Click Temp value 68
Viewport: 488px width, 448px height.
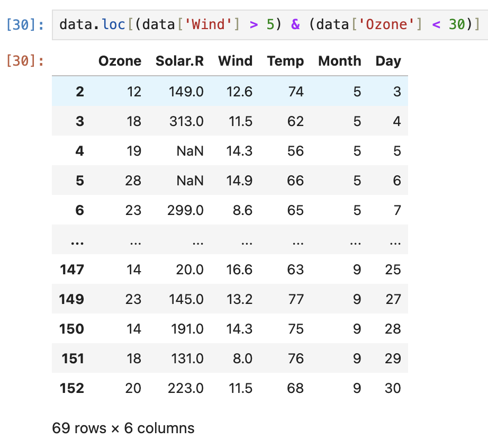[x=295, y=388]
